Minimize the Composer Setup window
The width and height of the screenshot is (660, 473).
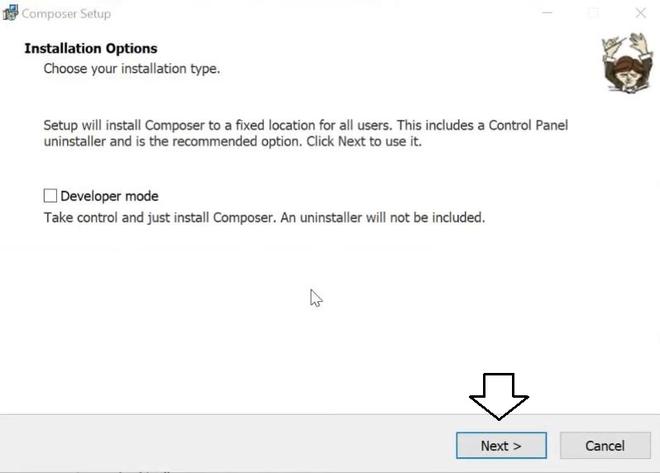coord(547,13)
